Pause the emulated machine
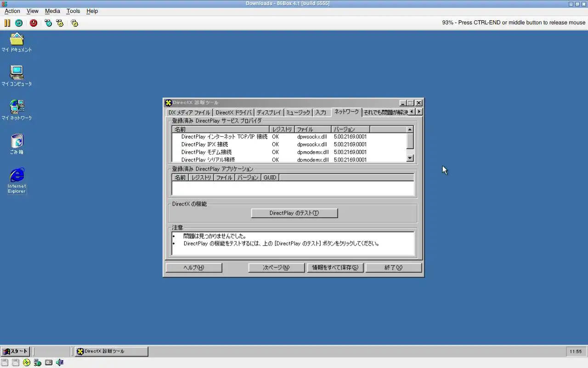 (x=7, y=23)
